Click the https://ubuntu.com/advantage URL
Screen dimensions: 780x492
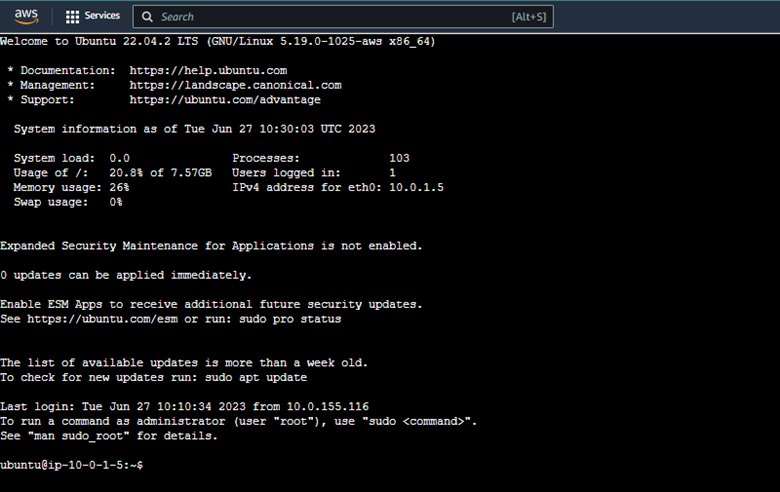click(x=225, y=99)
